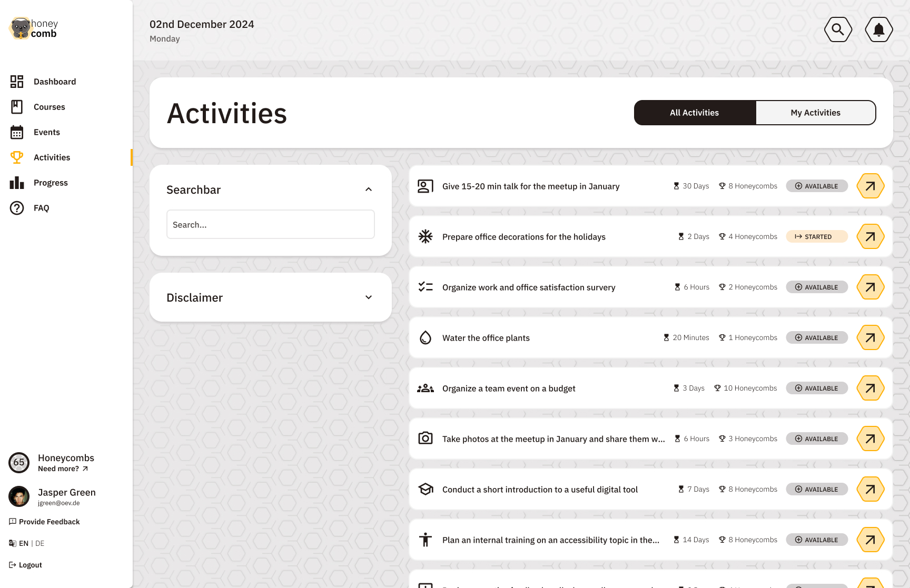
Task: Open Courses from the sidebar
Action: [x=49, y=107]
